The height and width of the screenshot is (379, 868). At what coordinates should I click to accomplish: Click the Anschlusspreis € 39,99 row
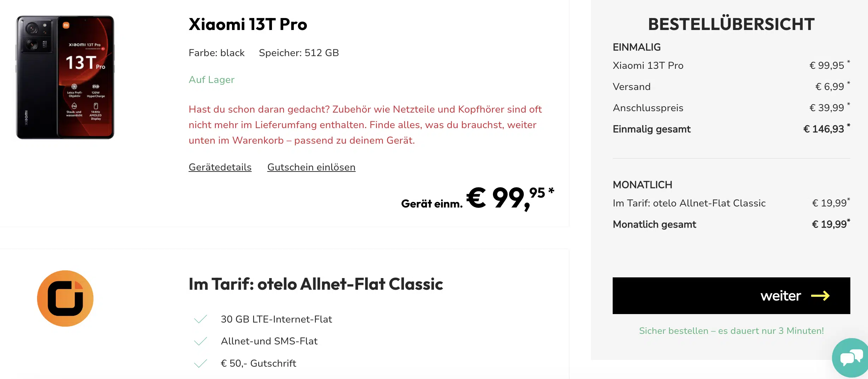[x=731, y=108]
